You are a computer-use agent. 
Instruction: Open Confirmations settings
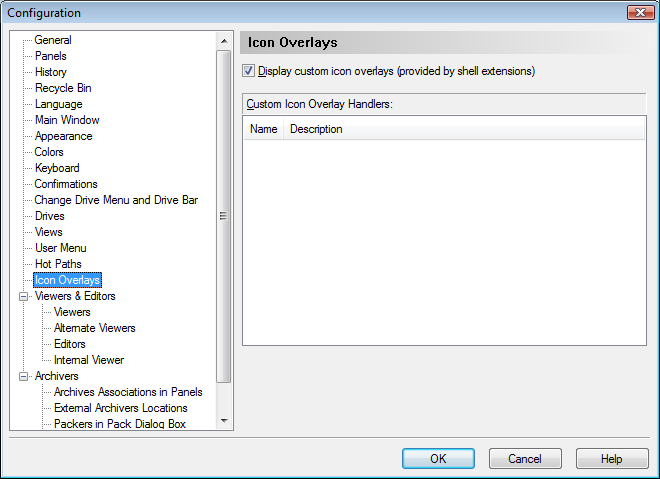coord(66,184)
